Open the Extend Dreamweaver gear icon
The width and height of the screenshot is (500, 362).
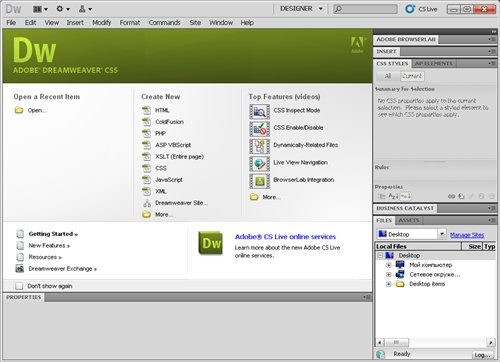62,9
